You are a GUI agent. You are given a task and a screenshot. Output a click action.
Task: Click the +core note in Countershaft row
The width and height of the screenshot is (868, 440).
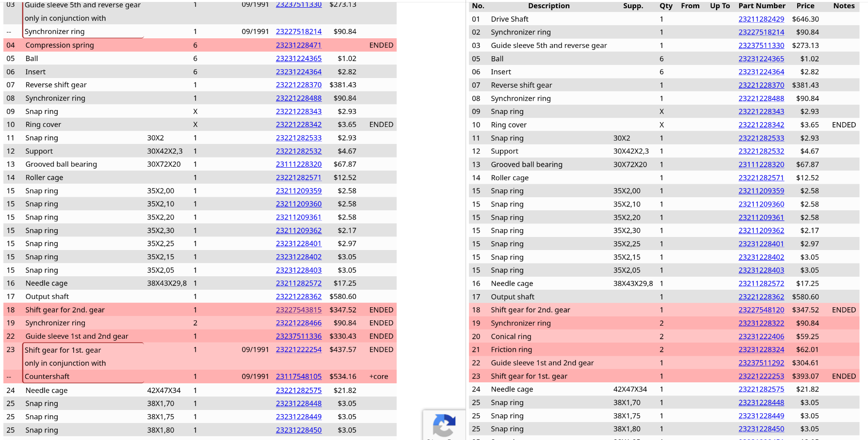pyautogui.click(x=378, y=377)
